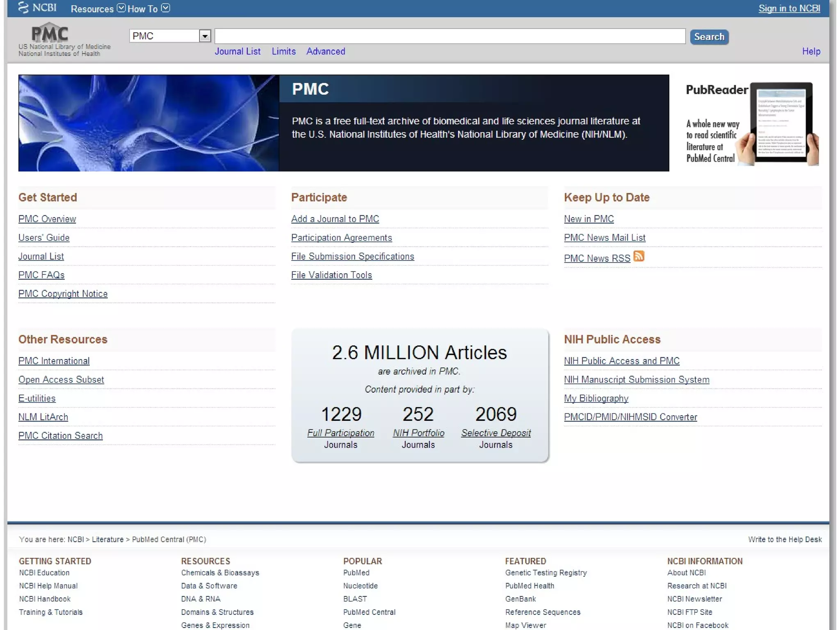Click the blue neuron banner image
Screen dimensions: 840x630
[x=148, y=123]
